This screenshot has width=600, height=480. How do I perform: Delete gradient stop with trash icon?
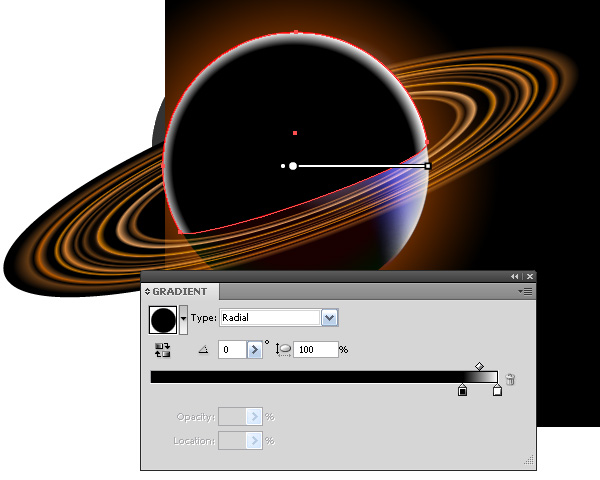pyautogui.click(x=510, y=379)
